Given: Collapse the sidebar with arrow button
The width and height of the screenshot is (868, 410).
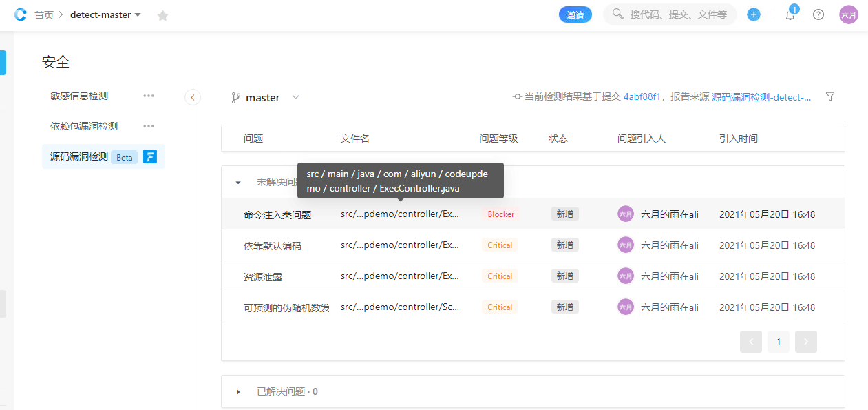Looking at the screenshot, I should pyautogui.click(x=193, y=97).
